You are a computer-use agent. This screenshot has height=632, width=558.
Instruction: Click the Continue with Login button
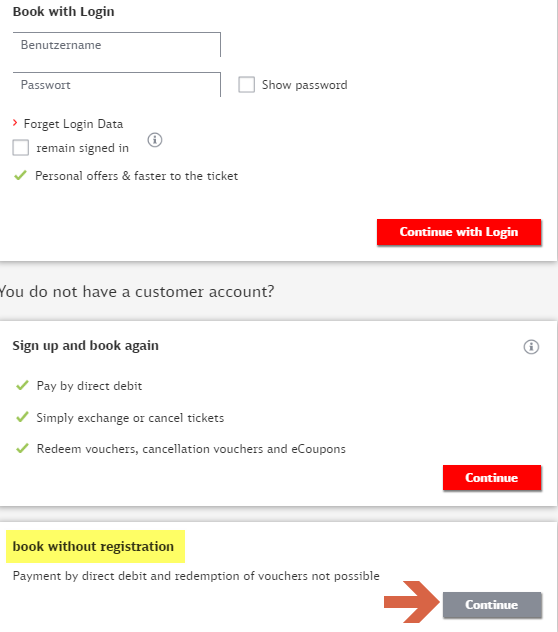[459, 232]
